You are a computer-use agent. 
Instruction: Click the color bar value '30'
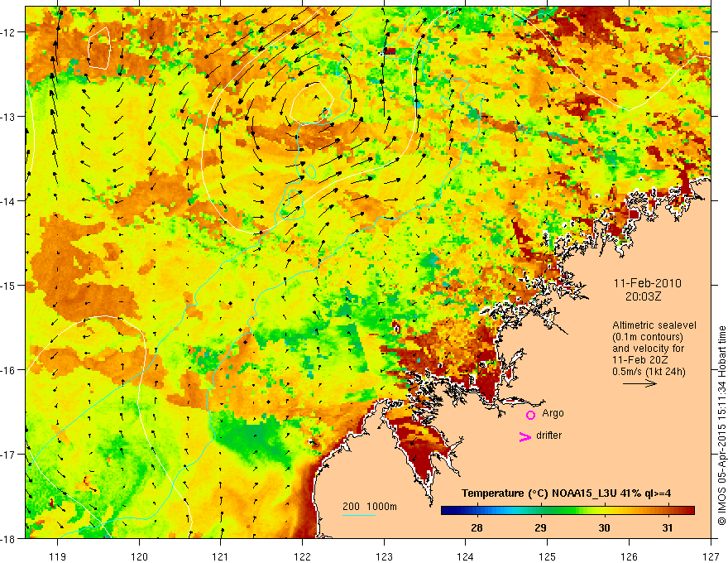pos(604,528)
